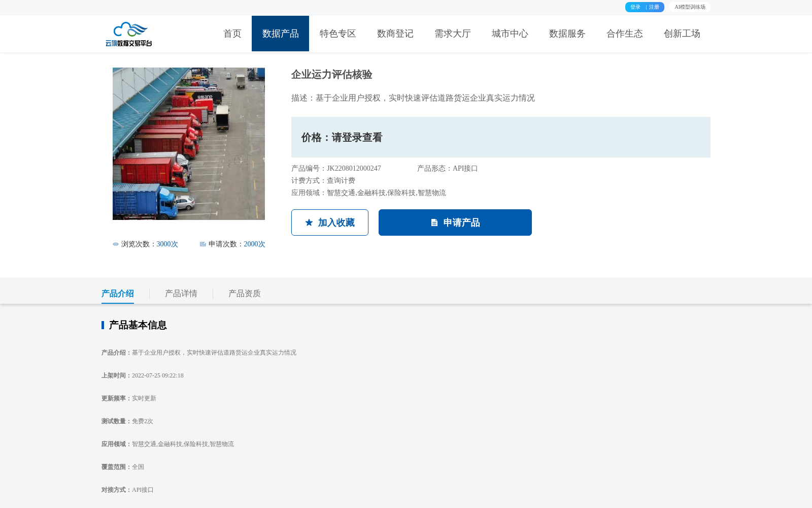Select the 数据产品 navigation item

tap(280, 34)
